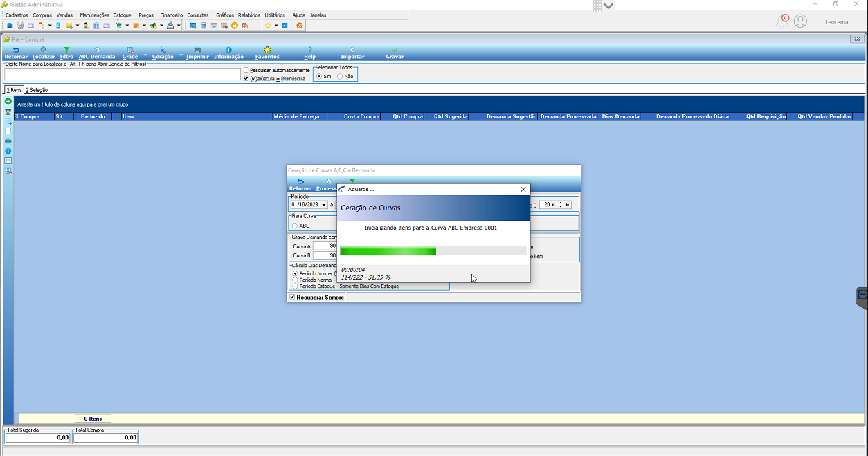This screenshot has width=868, height=456.
Task: Select Período Estoque radio option
Action: [296, 286]
